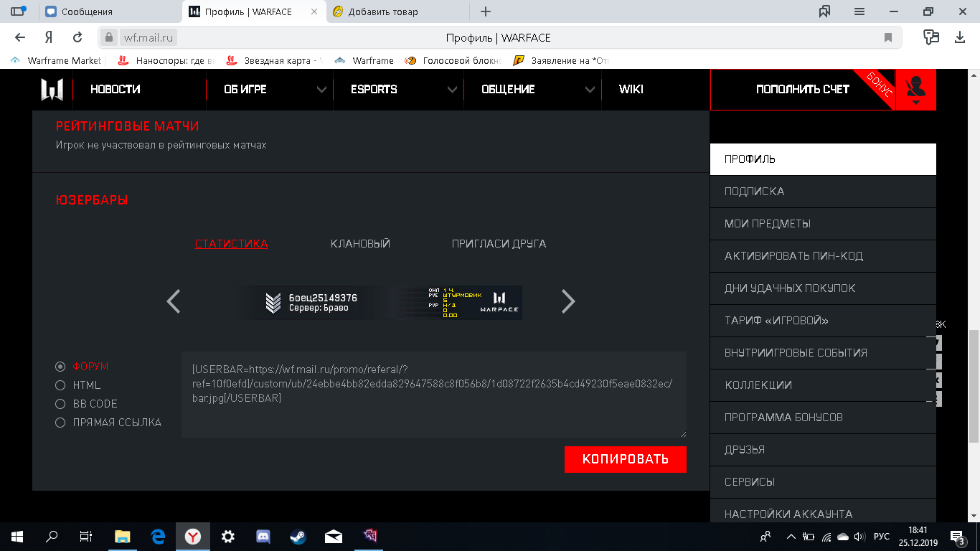Image resolution: width=980 pixels, height=551 pixels.
Task: Open the browser bookmarks panel icon
Action: pos(825,11)
